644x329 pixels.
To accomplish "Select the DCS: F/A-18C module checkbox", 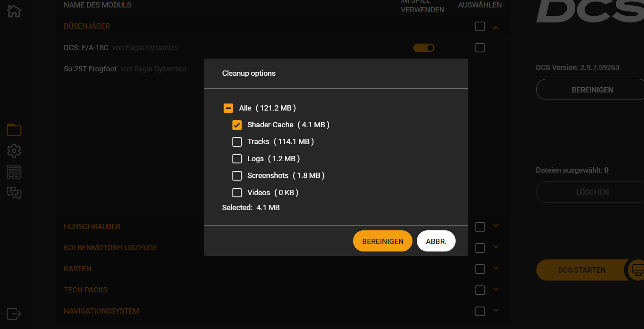I will coord(480,48).
